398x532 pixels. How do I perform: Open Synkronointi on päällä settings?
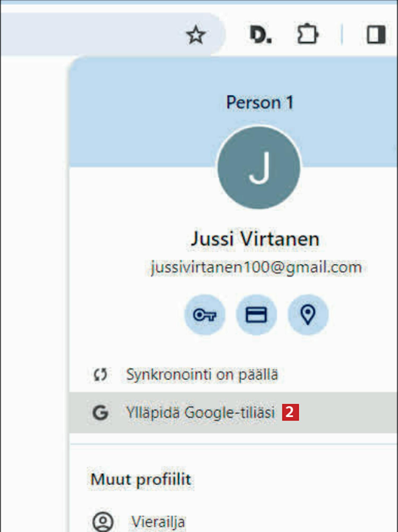coord(233,375)
